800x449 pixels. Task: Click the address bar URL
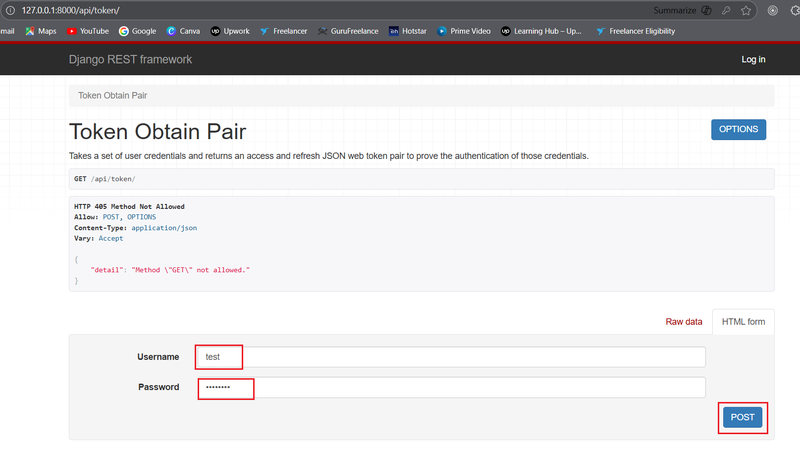(70, 10)
